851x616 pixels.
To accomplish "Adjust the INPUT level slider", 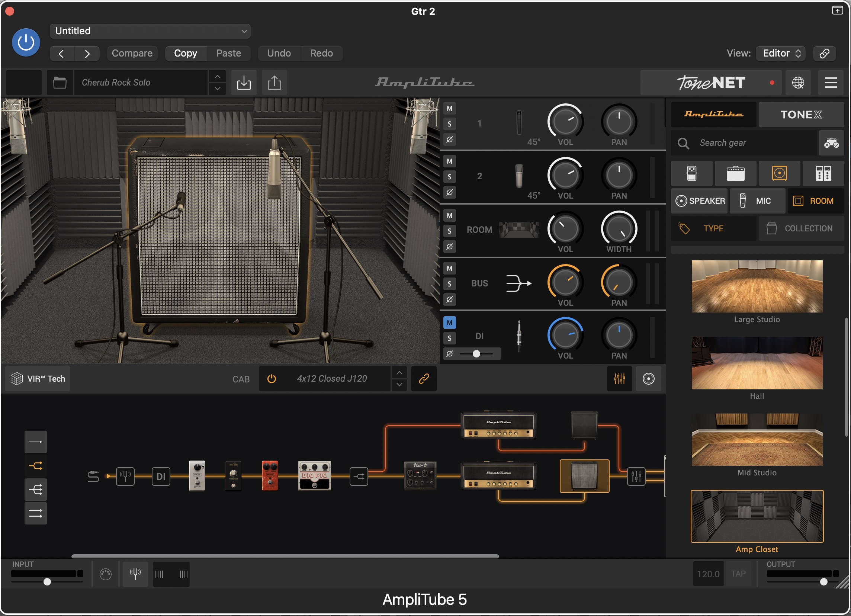I will [47, 581].
